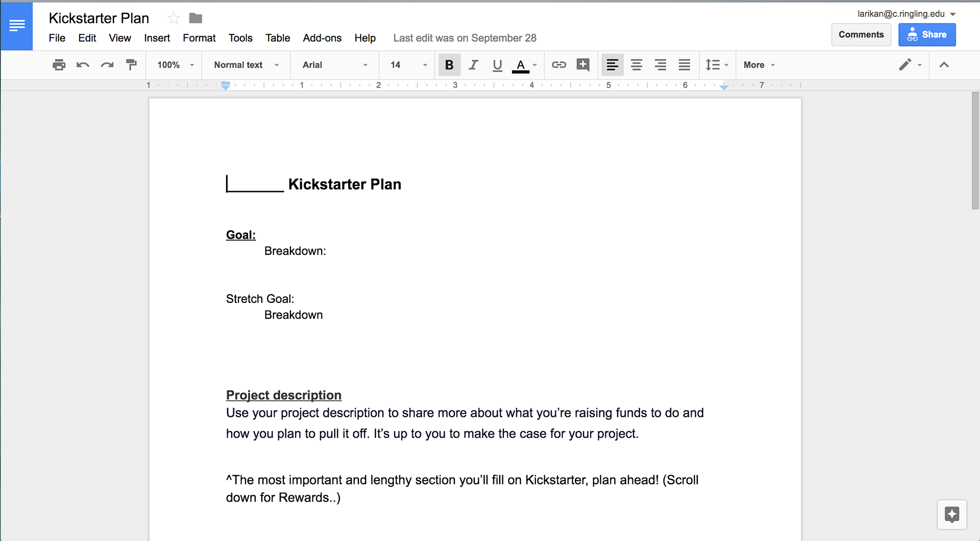
Task: View revision history via Last edit link
Action: (464, 38)
